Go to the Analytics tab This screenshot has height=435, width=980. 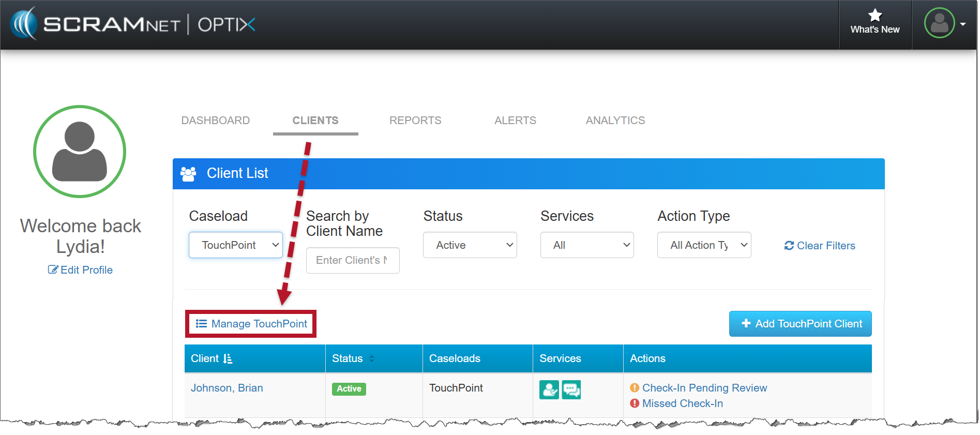pos(615,121)
